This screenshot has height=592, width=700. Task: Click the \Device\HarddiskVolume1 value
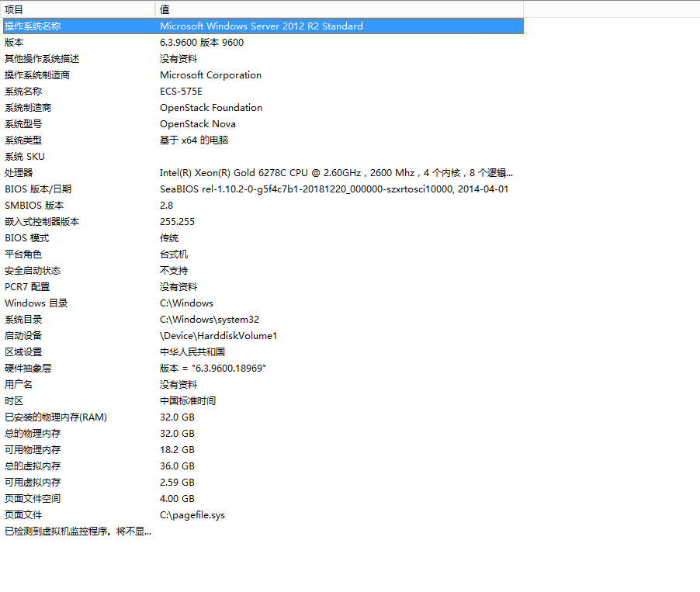(x=218, y=336)
